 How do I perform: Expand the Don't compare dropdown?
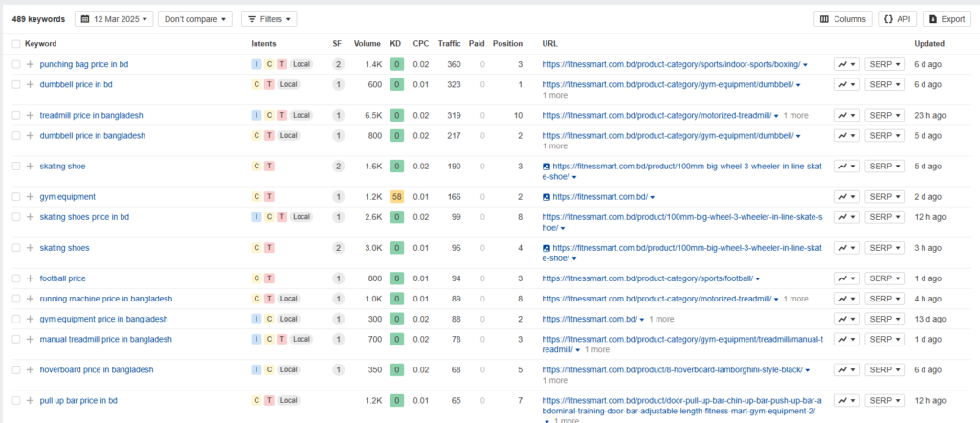tap(195, 19)
